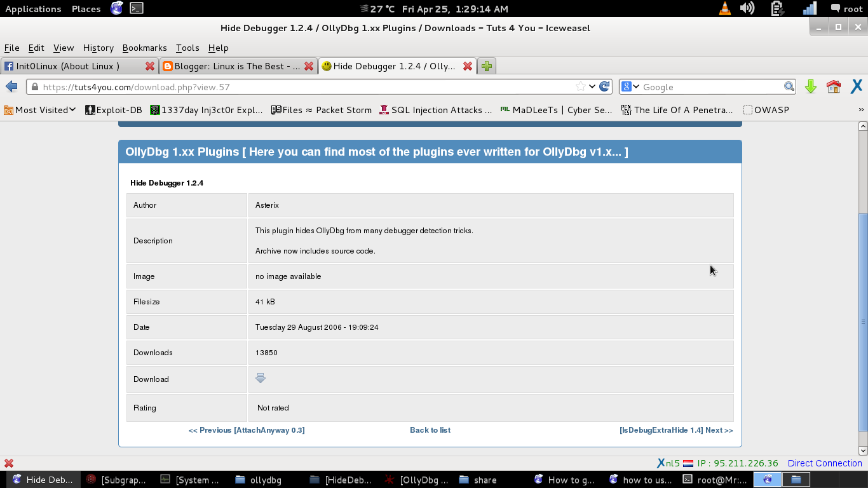Open the volume speaker tray icon

click(748, 9)
